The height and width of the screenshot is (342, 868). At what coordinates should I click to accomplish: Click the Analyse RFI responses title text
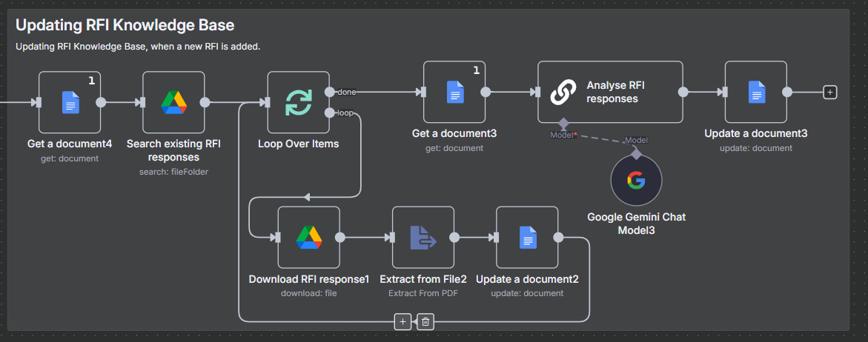615,93
